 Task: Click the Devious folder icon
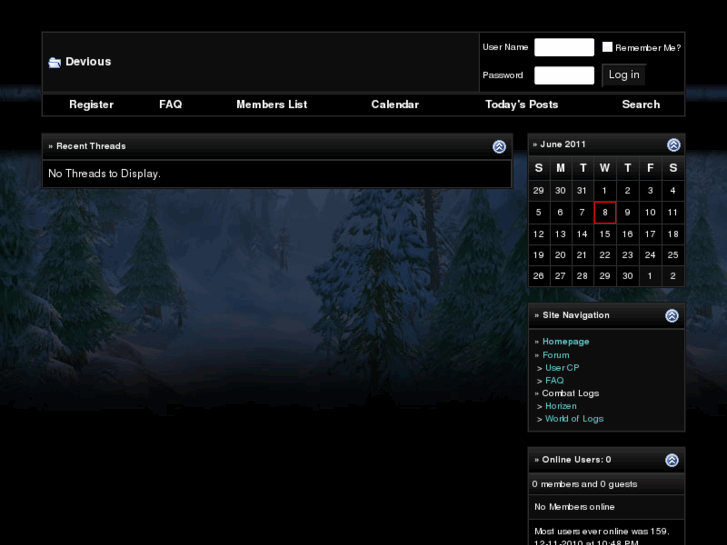[55, 62]
